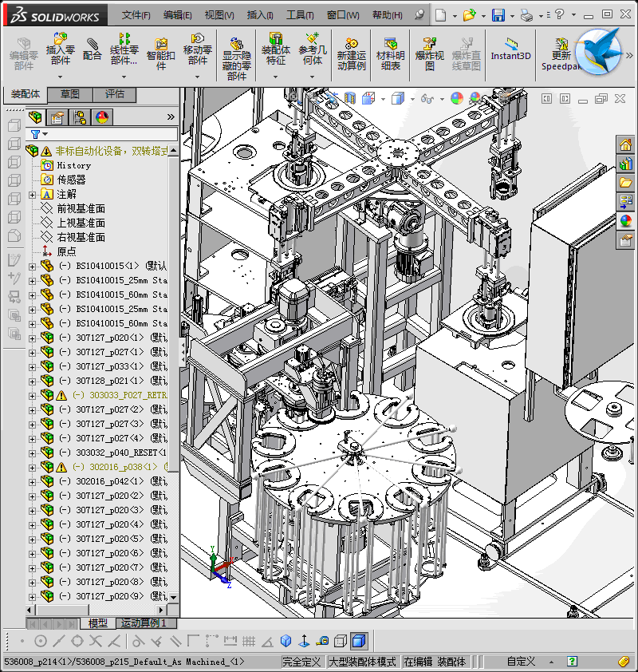Viewport: 638px width, 672px height.
Task: Open the 帮助(H) Help menu
Action: pos(387,15)
